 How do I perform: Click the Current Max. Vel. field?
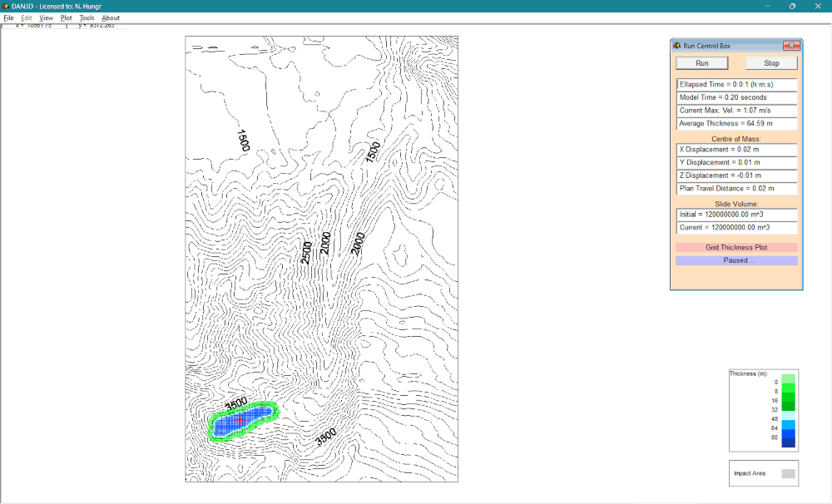click(x=737, y=111)
